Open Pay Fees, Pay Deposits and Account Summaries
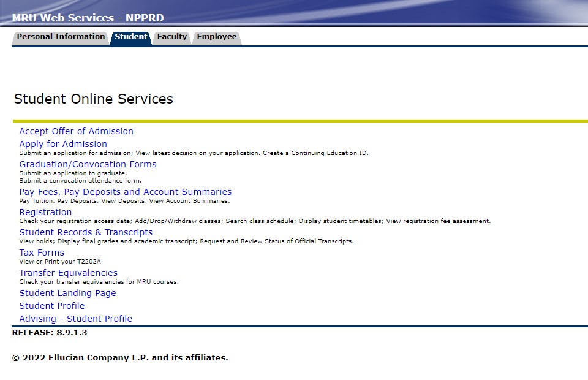588x380 pixels. click(x=125, y=192)
